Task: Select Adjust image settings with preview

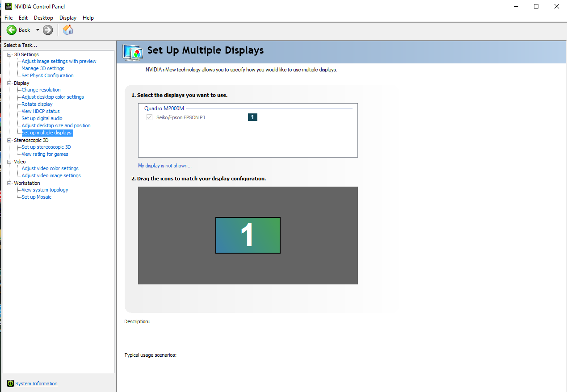Action: pyautogui.click(x=59, y=61)
